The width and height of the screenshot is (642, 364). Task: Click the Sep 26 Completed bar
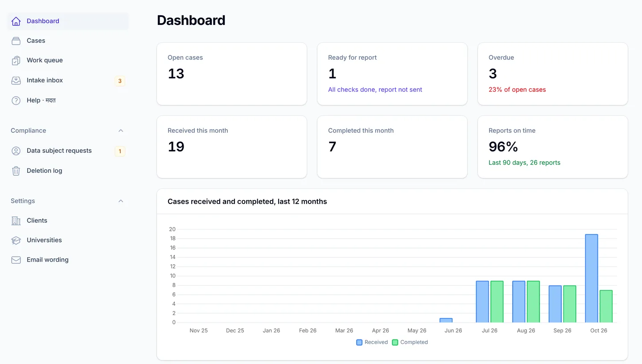(x=569, y=304)
